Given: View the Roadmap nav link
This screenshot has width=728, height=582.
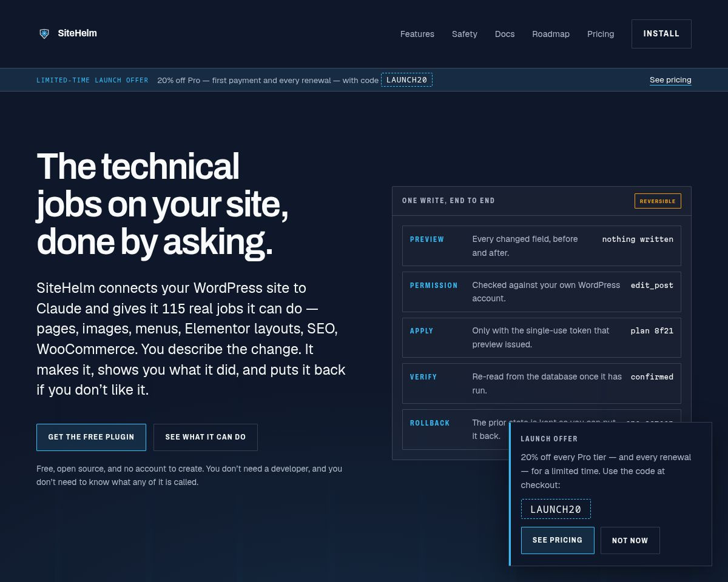Looking at the screenshot, I should coord(551,34).
